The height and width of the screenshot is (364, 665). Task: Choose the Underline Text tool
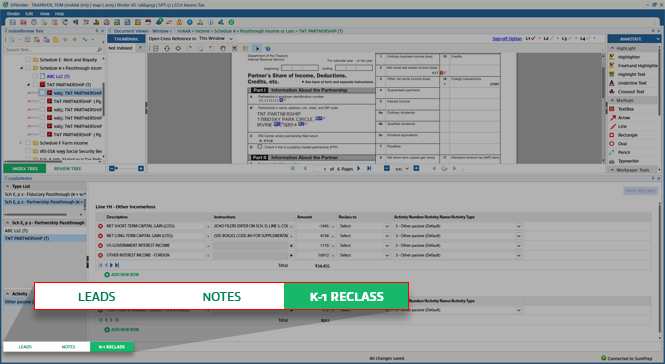click(631, 83)
